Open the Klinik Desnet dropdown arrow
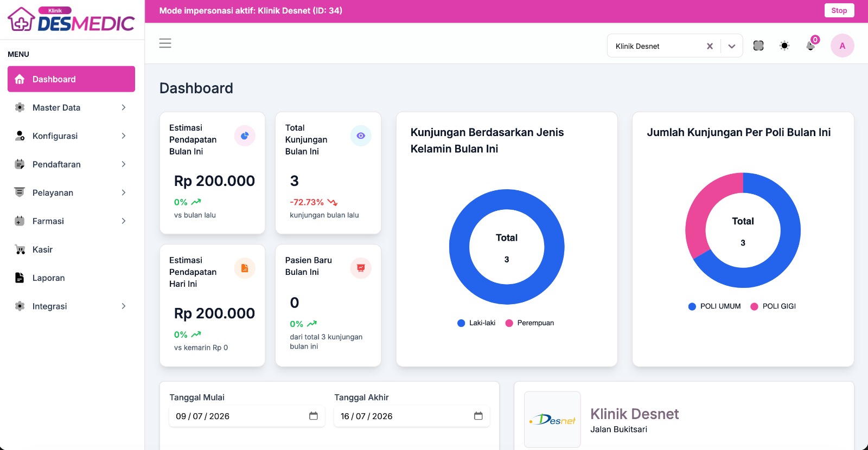 coord(732,46)
